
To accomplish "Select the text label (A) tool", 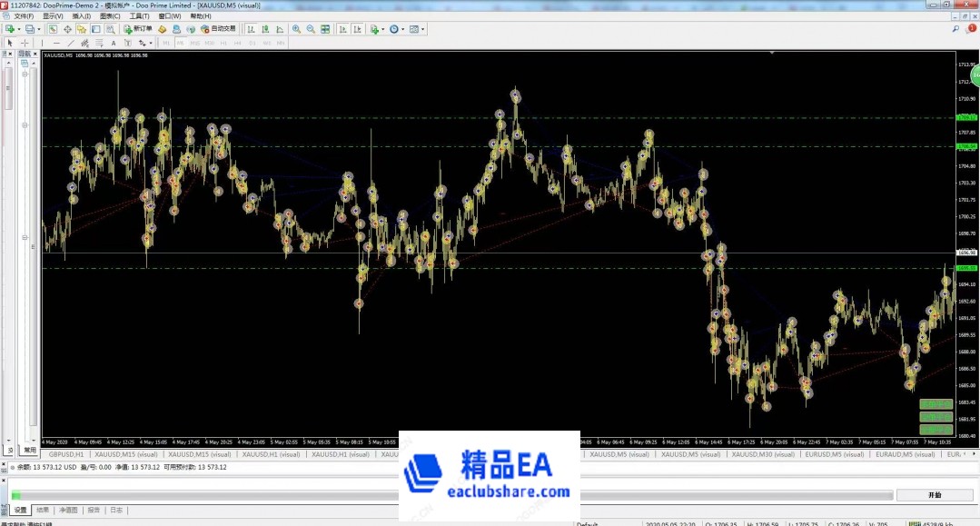I will (113, 43).
